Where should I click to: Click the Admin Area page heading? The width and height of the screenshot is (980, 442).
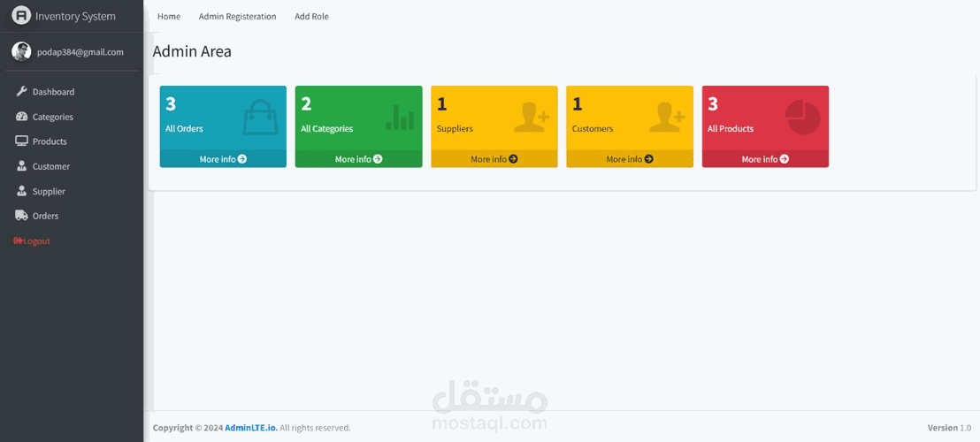pos(192,51)
